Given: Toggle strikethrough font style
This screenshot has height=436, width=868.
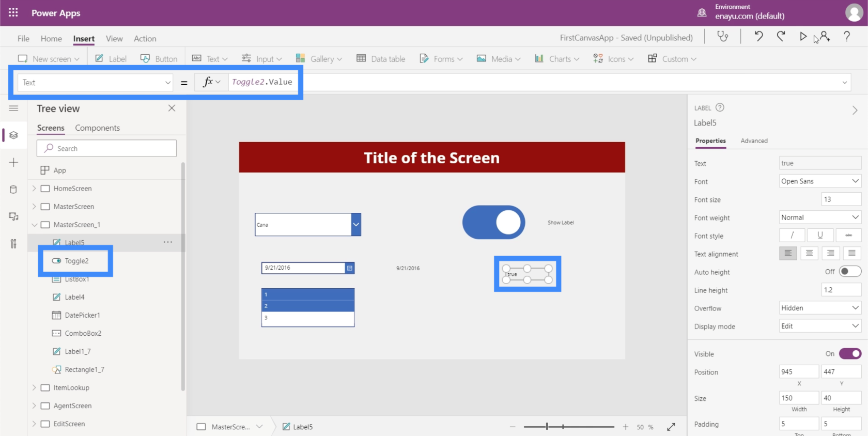Looking at the screenshot, I should [x=848, y=236].
